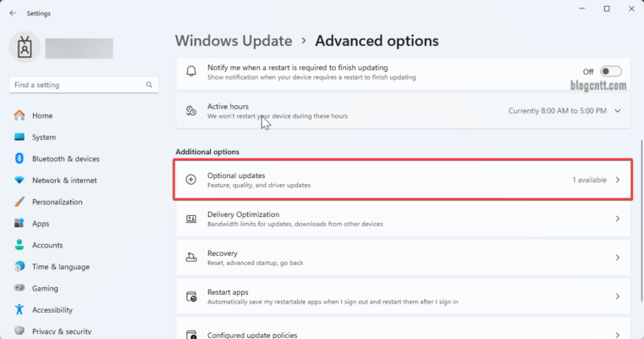Open Delivery Optimization settings chevron
The width and height of the screenshot is (644, 339).
click(x=618, y=219)
